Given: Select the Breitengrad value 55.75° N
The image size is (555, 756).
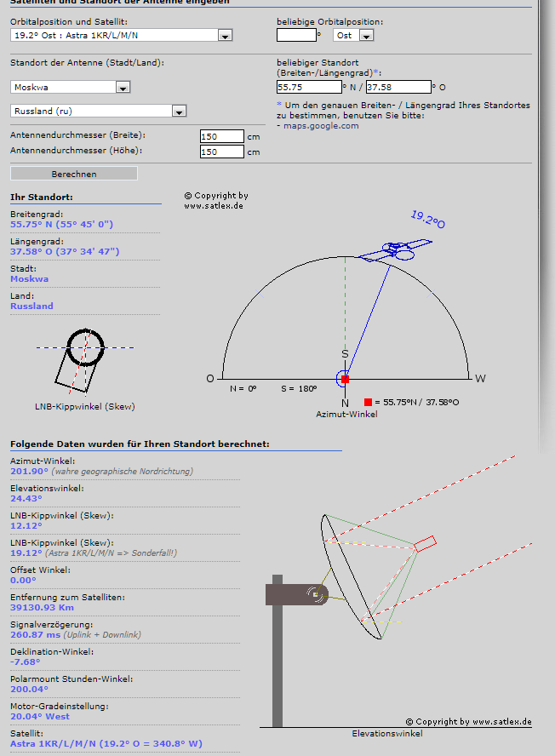Looking at the screenshot, I should [62, 224].
